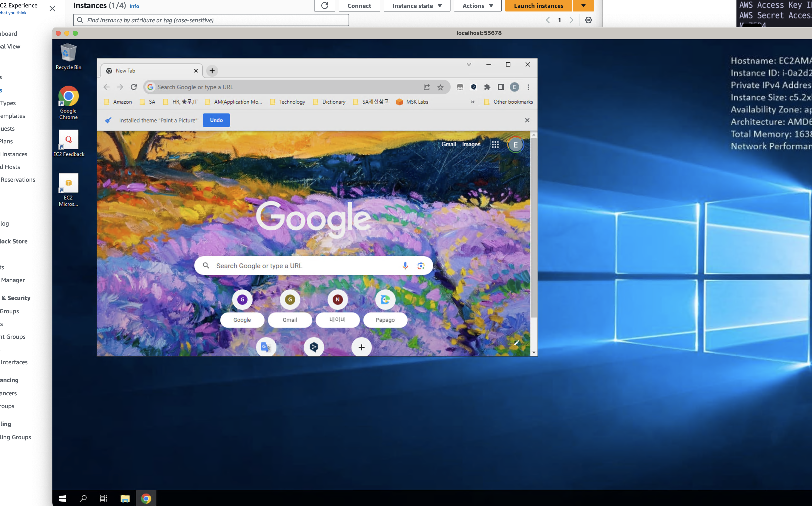The image size is (812, 506).
Task: Open EC2 instances table settings gear
Action: pos(588,20)
